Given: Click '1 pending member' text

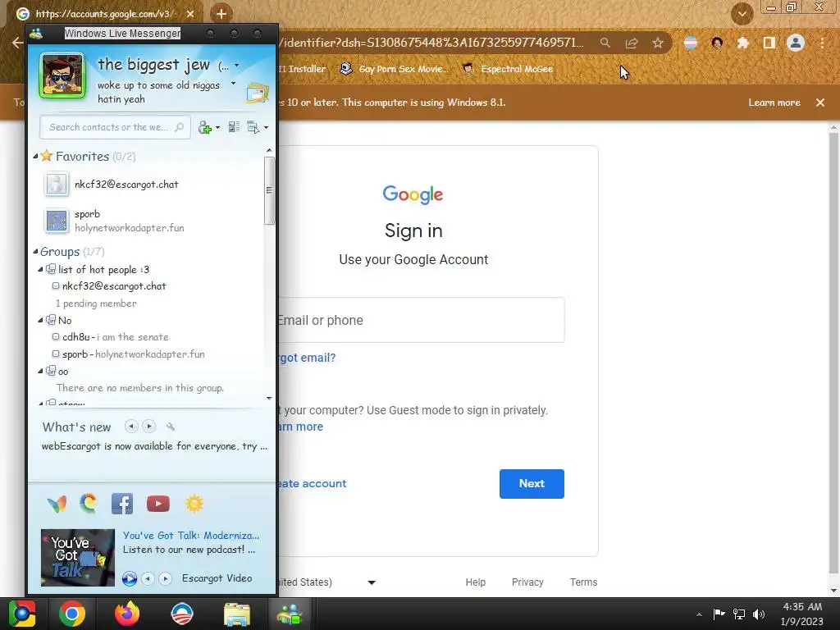Looking at the screenshot, I should 96,304.
